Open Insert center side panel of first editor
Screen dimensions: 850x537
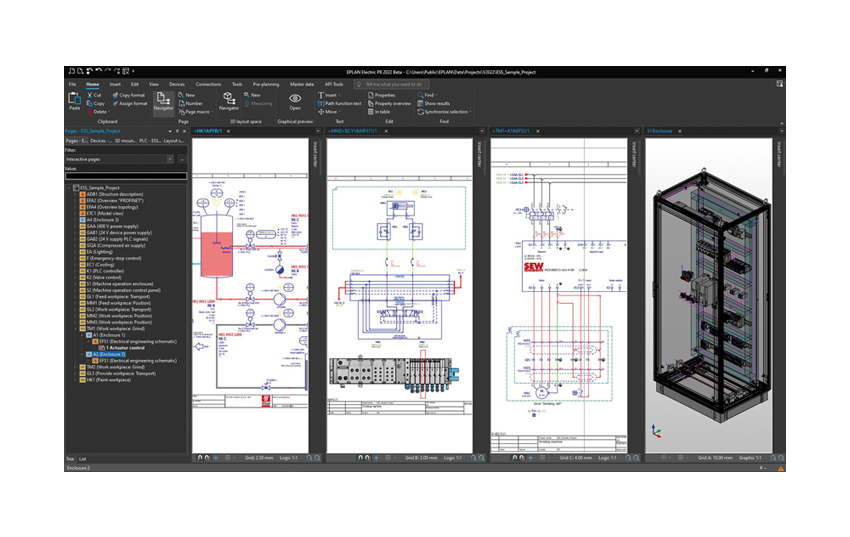[x=315, y=154]
